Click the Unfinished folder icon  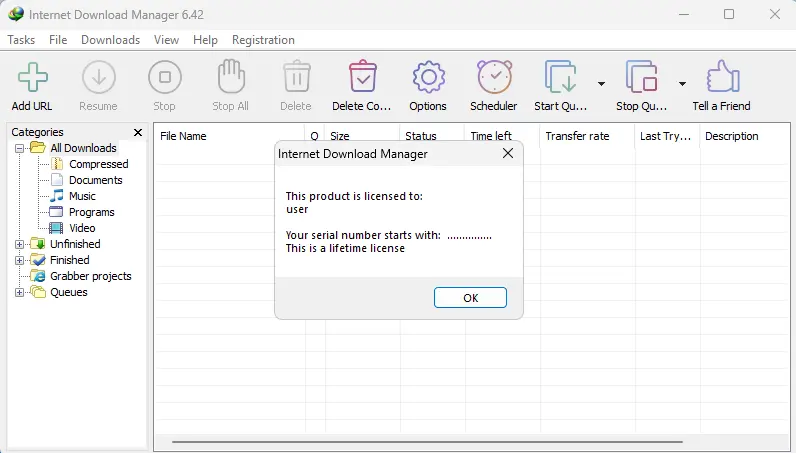pos(38,244)
